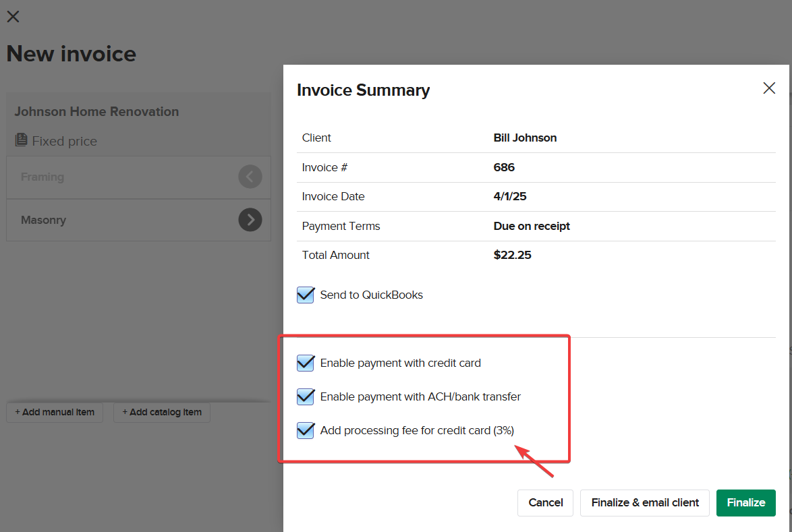Click the Total Amount value $22.25

click(x=511, y=255)
